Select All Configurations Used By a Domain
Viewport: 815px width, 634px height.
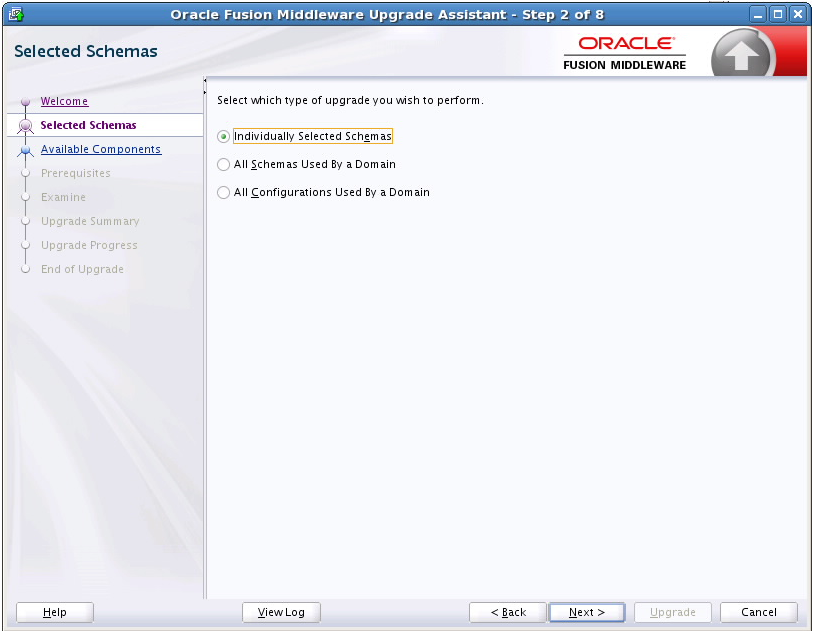(224, 192)
